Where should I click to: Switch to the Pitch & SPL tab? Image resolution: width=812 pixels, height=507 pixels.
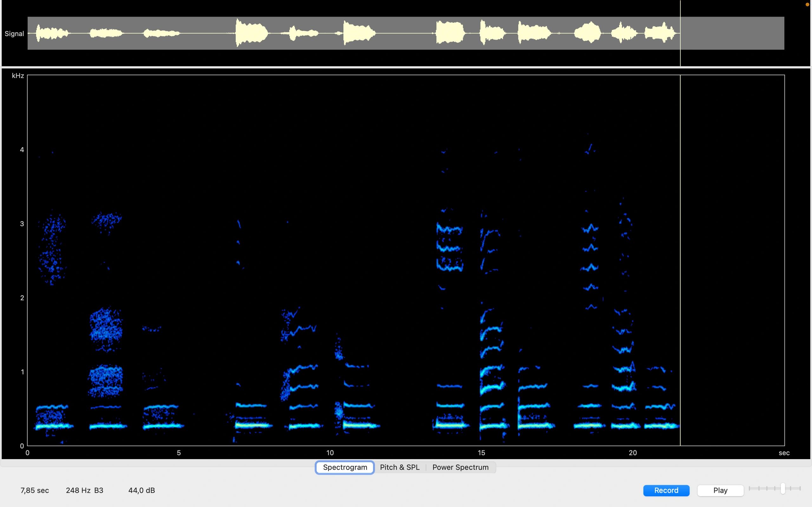coord(400,467)
